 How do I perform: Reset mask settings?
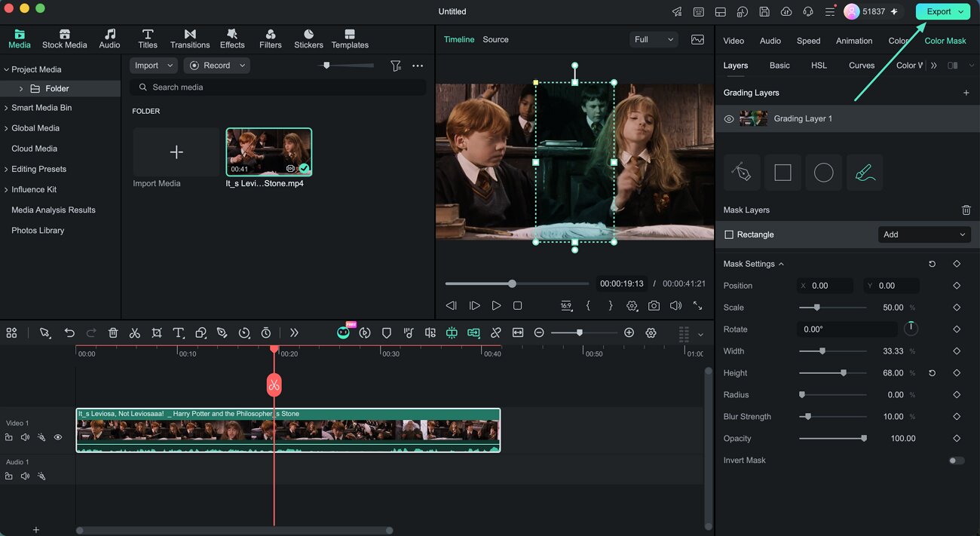932,265
